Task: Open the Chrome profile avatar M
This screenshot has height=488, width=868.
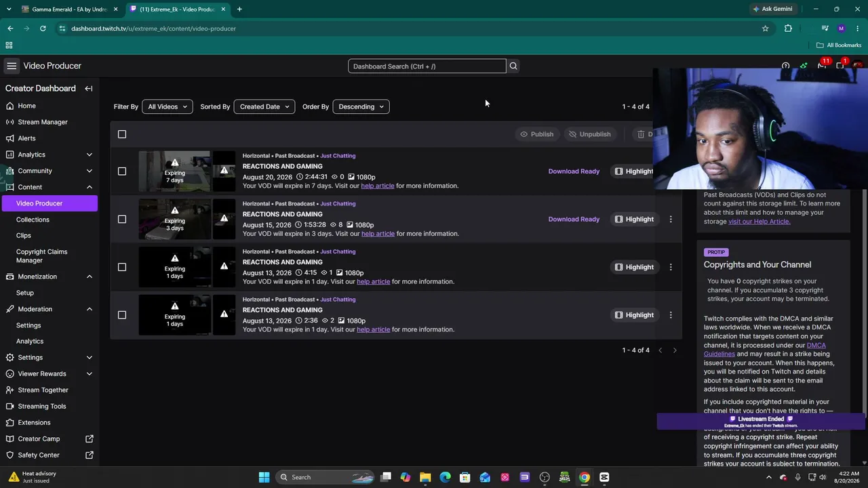Action: [x=842, y=28]
